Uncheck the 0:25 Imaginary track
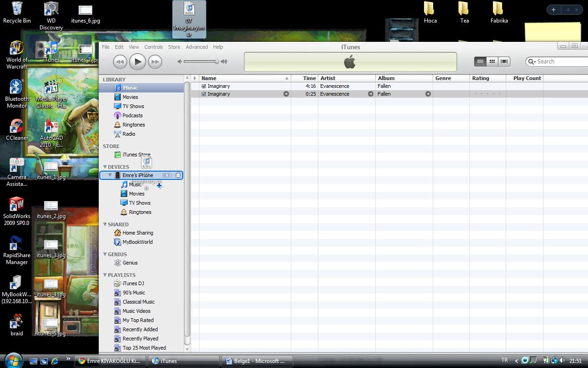This screenshot has width=588, height=368. (204, 94)
